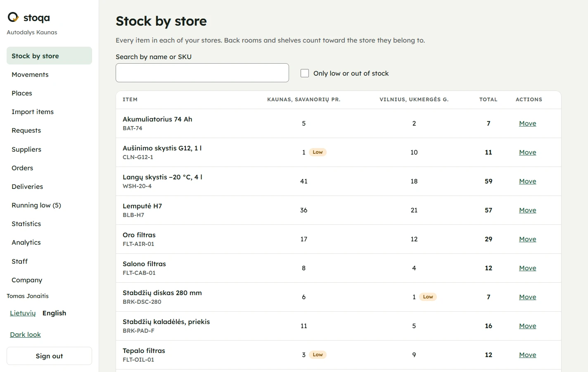Click the Vilnius, Ukmergės g. column header
Screen dimensions: 588x372
pos(414,100)
